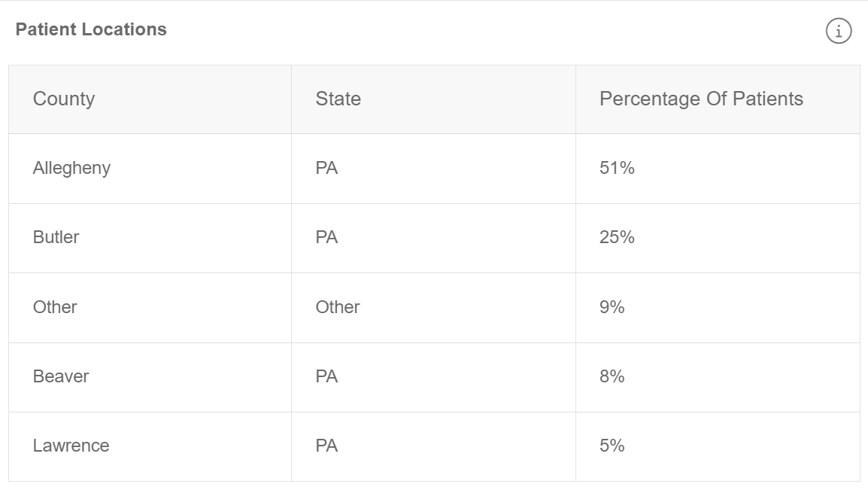Click the PA state cell for Butler
This screenshot has height=490, width=868.
point(433,238)
